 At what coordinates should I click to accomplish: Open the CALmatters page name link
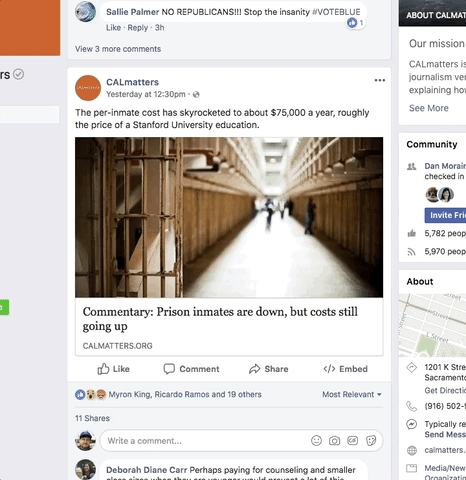[x=132, y=82]
